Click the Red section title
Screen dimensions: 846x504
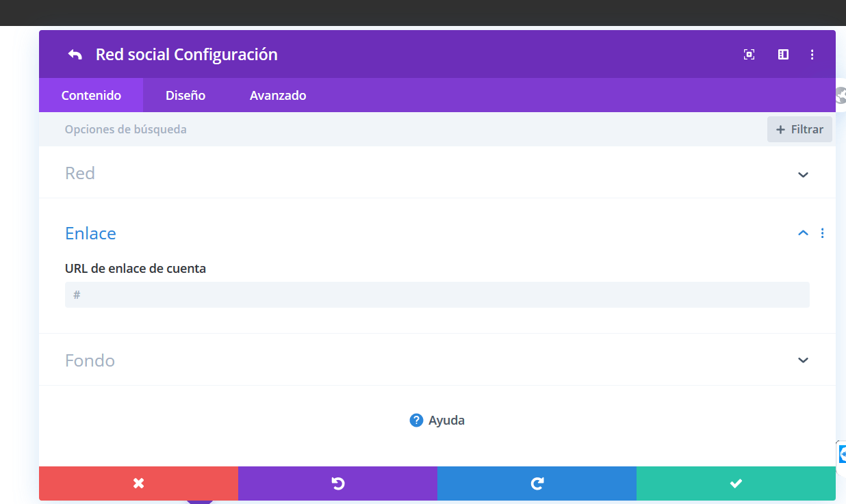[x=80, y=173]
